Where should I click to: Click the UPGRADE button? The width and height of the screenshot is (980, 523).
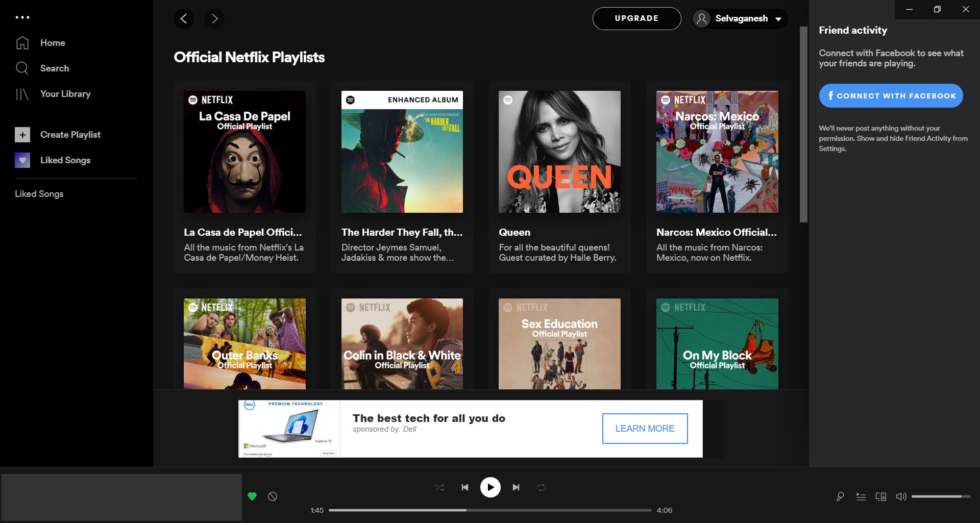point(636,18)
